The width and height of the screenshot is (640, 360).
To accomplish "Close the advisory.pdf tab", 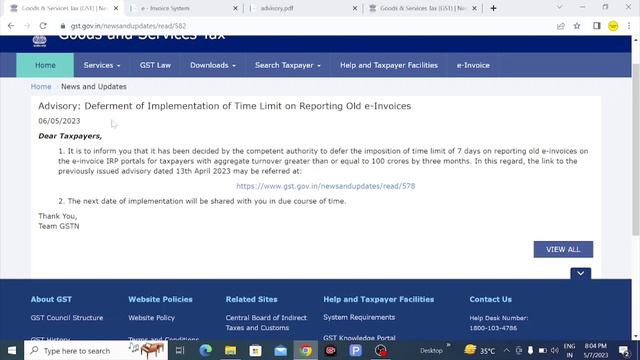I will tap(355, 8).
